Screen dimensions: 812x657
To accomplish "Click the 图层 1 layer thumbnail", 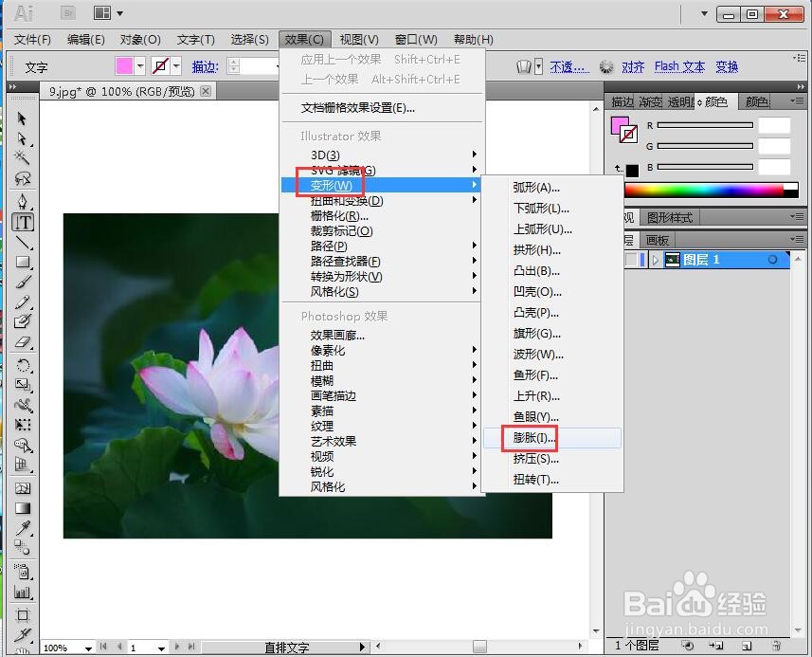I will [x=672, y=259].
